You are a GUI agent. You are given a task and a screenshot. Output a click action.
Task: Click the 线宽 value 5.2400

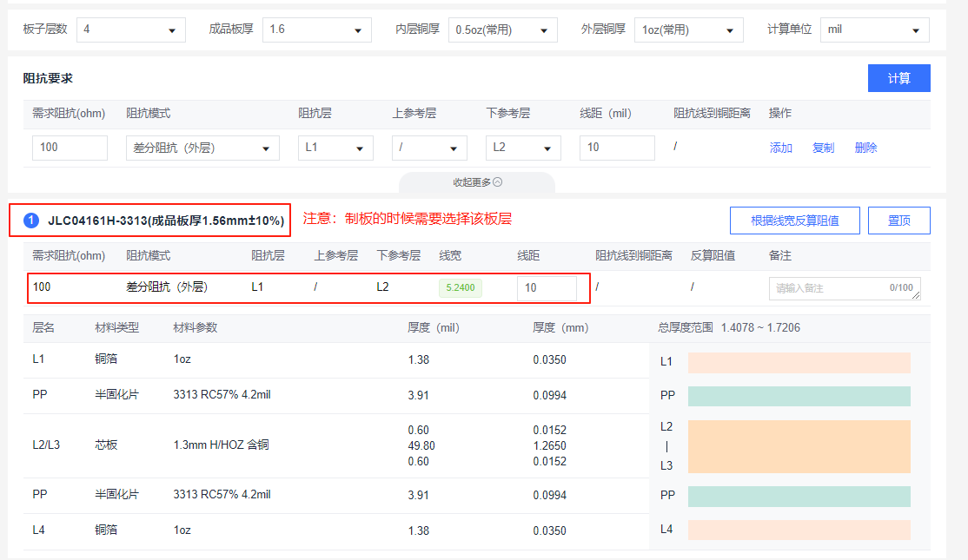461,287
